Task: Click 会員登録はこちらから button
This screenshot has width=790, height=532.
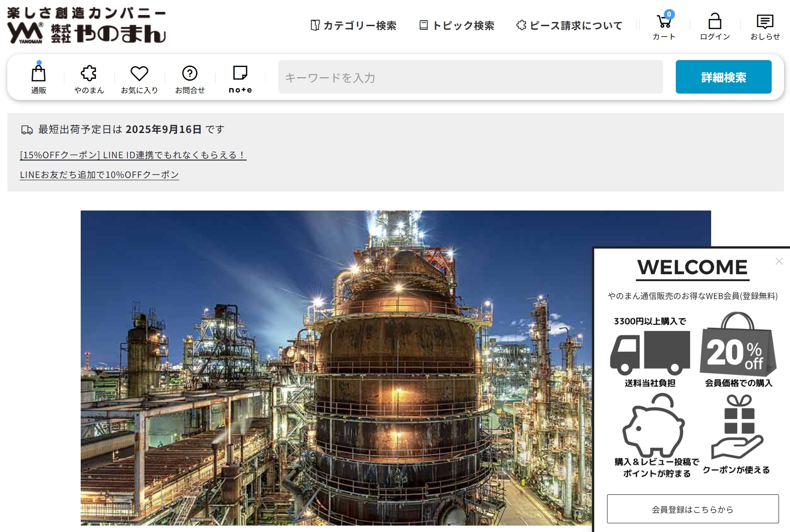Action: click(692, 509)
